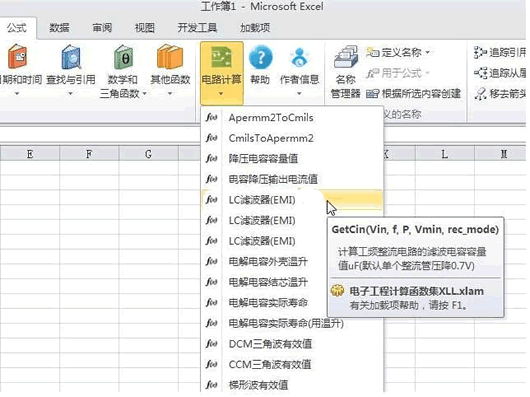The width and height of the screenshot is (530, 397).
Task: Collapse the 电路计算 dropdown arrow
Action: pyautogui.click(x=221, y=94)
